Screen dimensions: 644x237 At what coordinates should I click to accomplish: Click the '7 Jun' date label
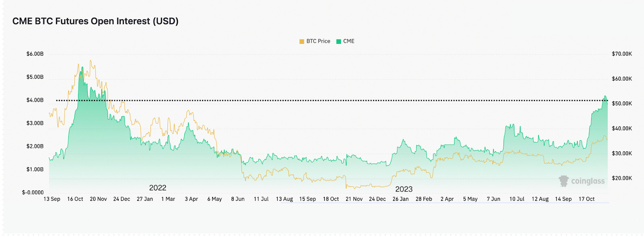[x=493, y=199]
